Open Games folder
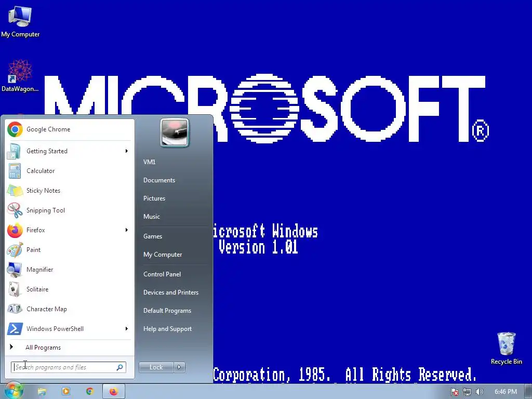 (153, 236)
